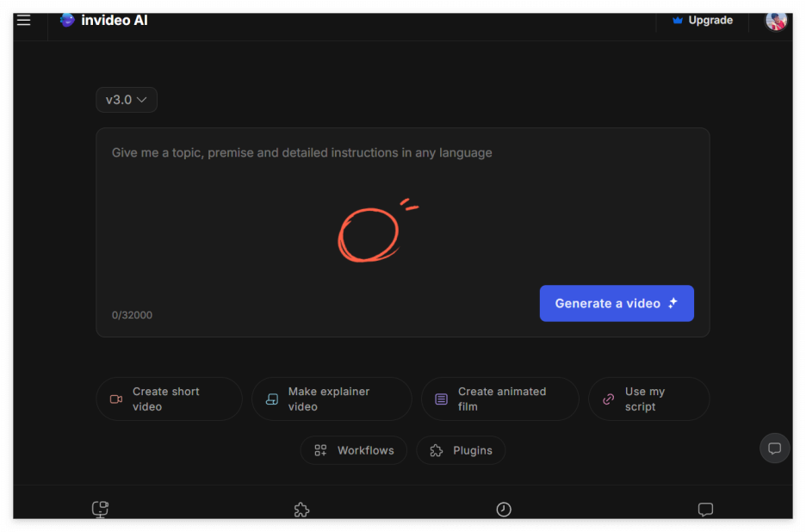Select Create short video option
This screenshot has width=806, height=532.
click(169, 399)
